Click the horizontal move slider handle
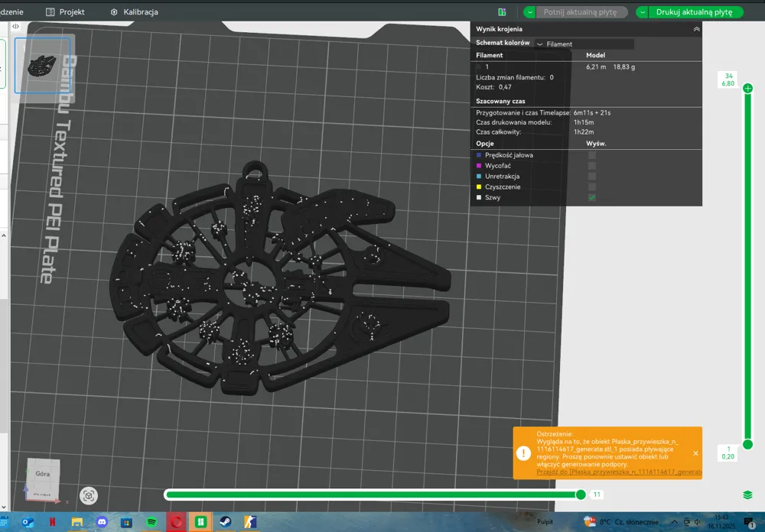Viewport: 765px width, 532px height. 581,495
